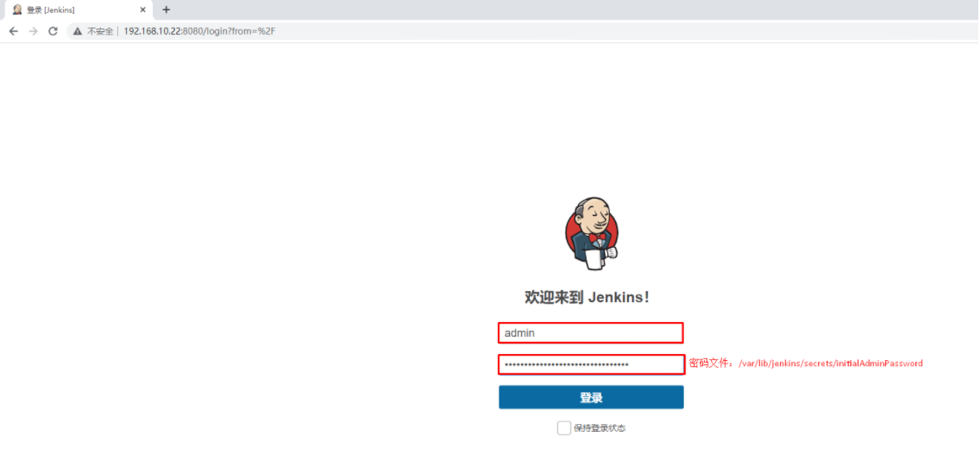Click the Jenkins favicon in the tab

17,10
